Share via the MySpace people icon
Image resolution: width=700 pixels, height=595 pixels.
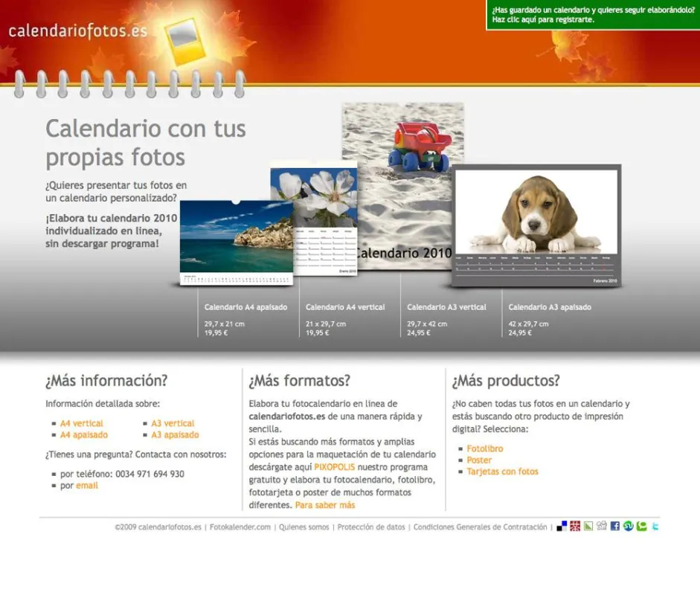[602, 526]
